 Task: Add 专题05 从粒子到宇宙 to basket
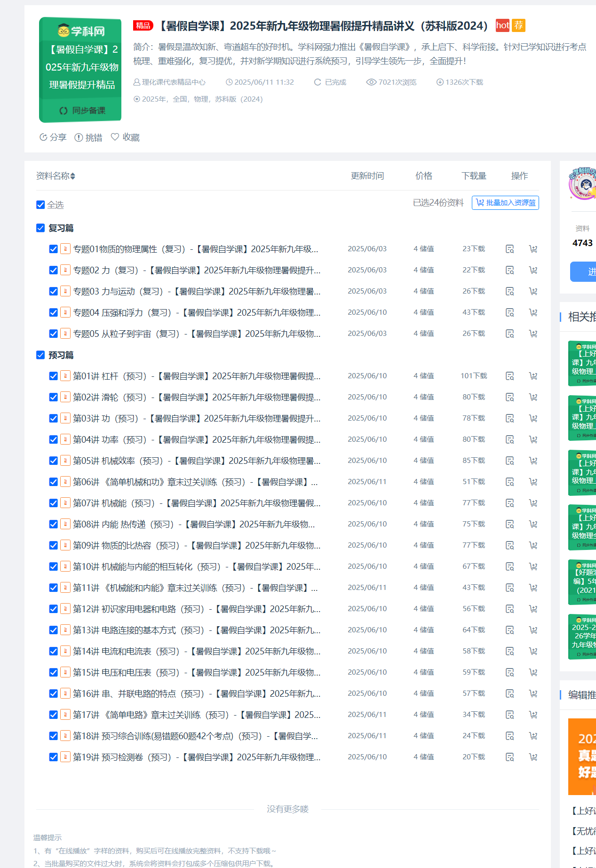point(533,334)
